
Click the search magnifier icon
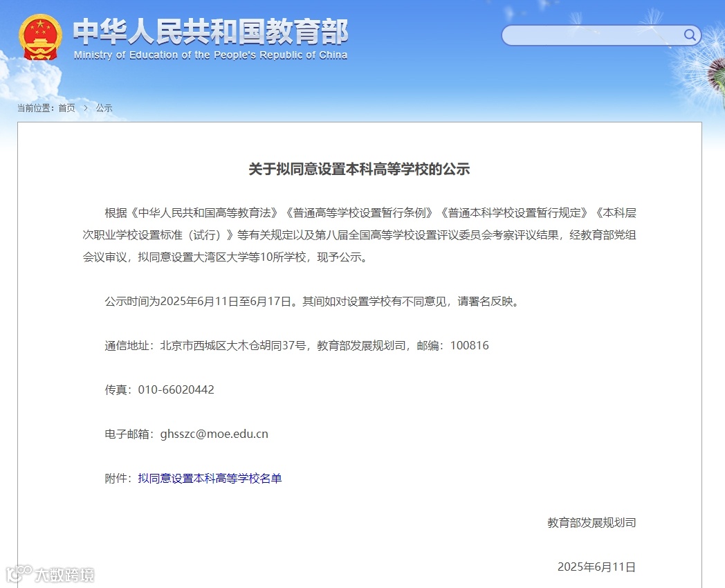coord(690,35)
